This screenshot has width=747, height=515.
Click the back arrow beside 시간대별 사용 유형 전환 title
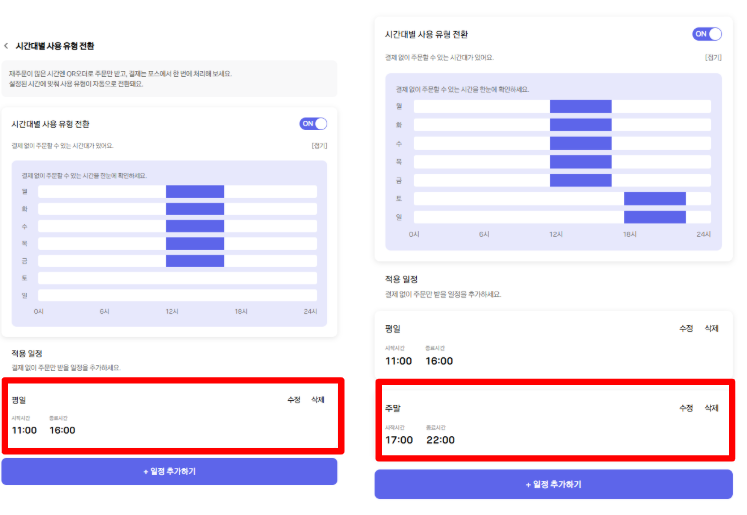(6, 46)
